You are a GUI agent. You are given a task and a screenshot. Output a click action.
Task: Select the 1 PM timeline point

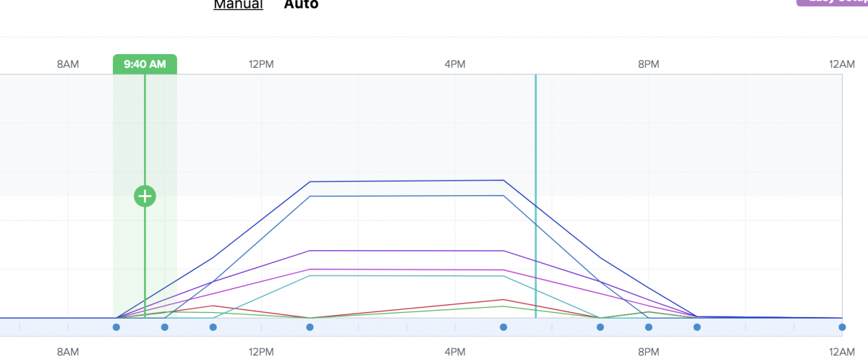point(310,327)
